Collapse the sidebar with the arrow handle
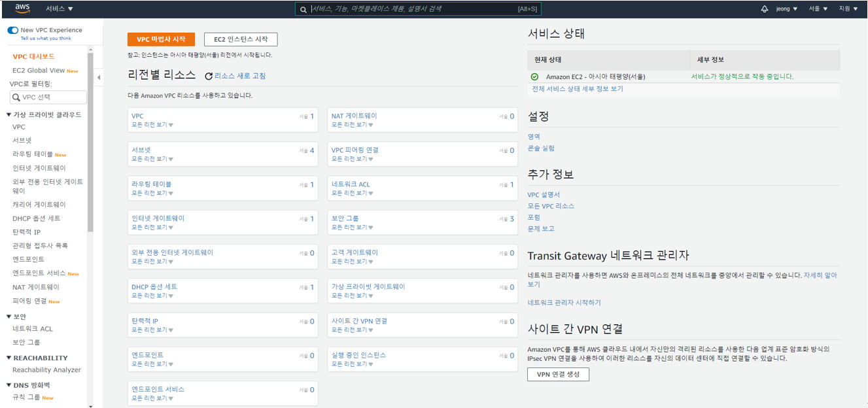This screenshot has height=408, width=868. tap(99, 77)
